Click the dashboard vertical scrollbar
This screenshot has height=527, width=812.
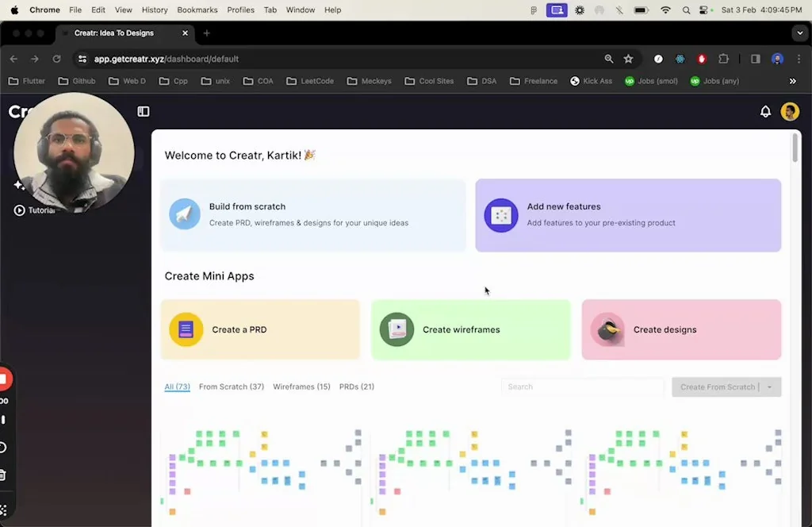795,148
